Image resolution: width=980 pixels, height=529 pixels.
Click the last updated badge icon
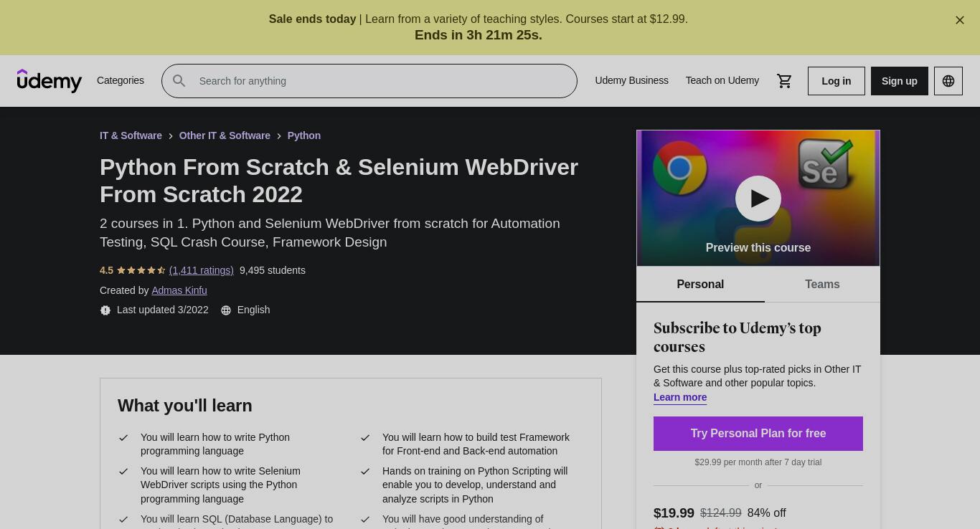click(x=105, y=310)
